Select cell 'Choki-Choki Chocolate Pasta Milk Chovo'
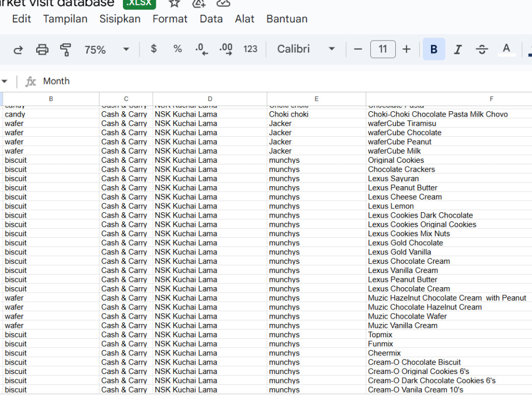 tap(449, 114)
